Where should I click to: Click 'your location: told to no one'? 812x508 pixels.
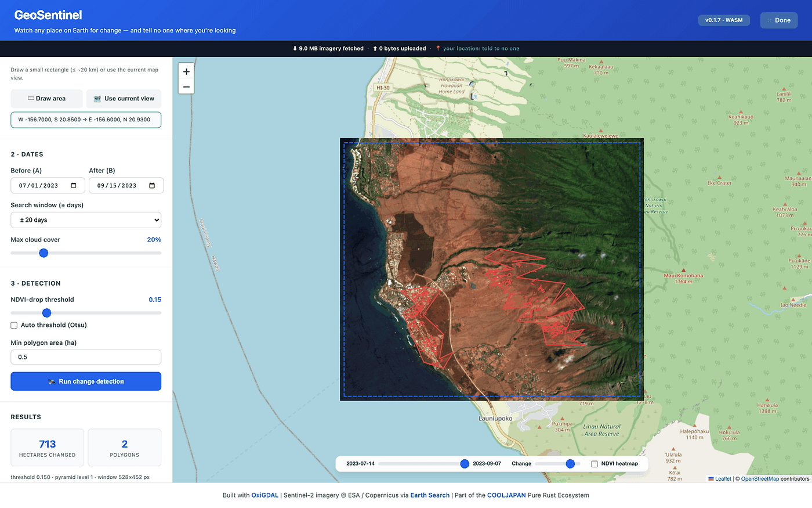[x=477, y=49]
